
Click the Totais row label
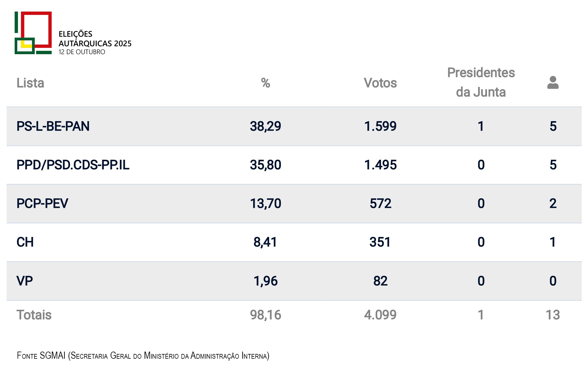[x=34, y=315]
